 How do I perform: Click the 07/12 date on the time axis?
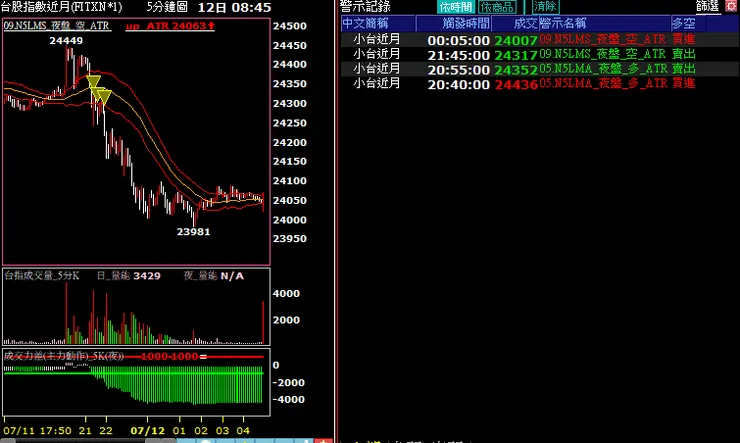tap(147, 430)
